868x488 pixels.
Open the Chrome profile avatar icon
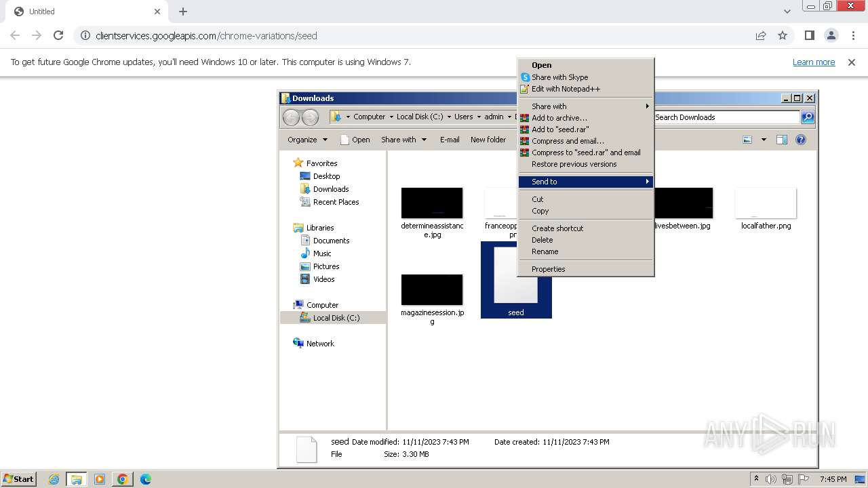coord(831,35)
